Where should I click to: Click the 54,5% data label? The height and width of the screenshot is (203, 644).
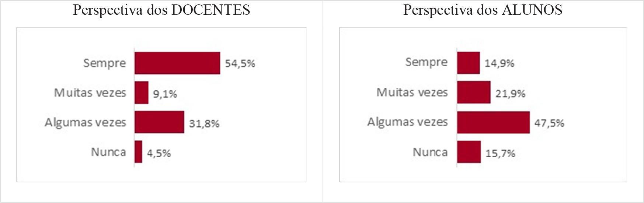tap(240, 64)
